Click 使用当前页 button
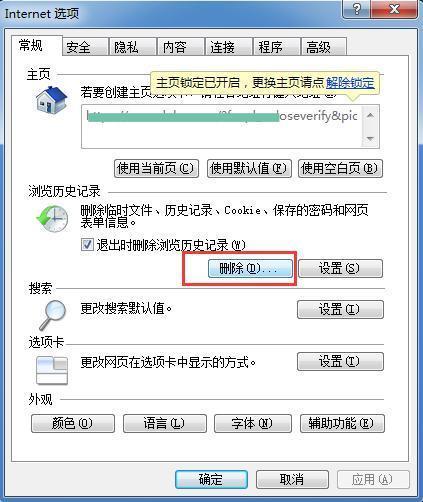Viewport: 423px width, 502px height. point(156,168)
